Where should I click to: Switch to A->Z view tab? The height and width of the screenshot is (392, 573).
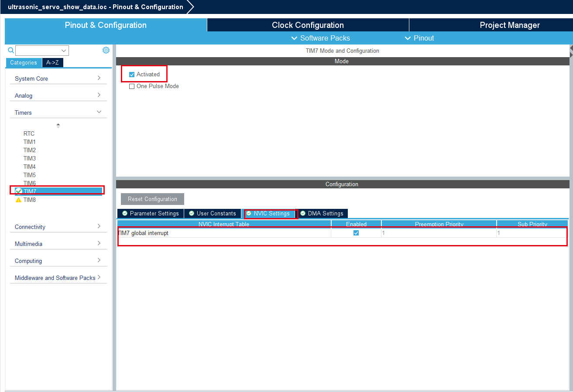[x=52, y=63]
